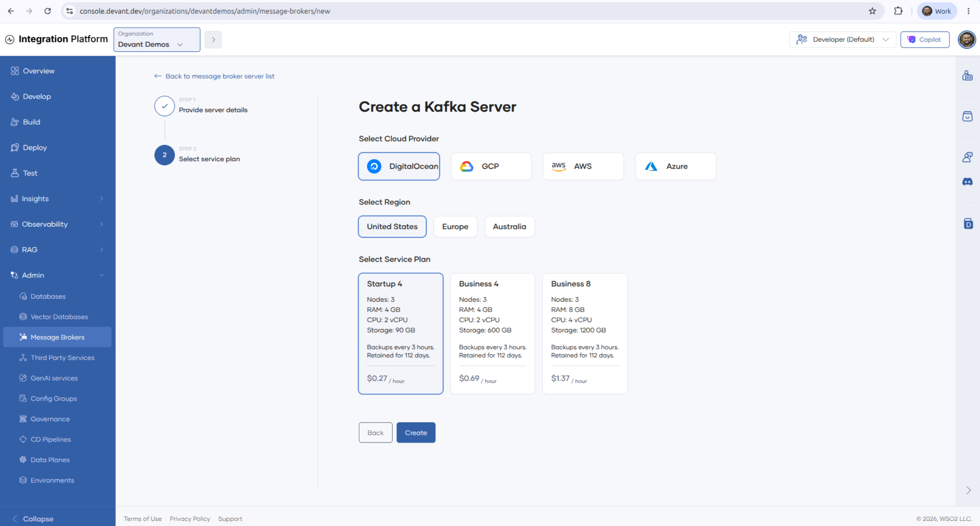Select United States region
The height and width of the screenshot is (526, 980).
[392, 227]
